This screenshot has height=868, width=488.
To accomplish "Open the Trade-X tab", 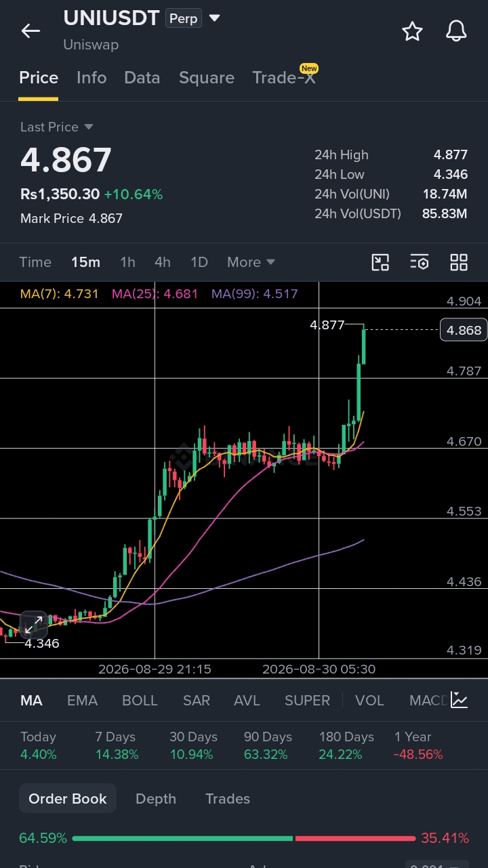I will (x=284, y=78).
